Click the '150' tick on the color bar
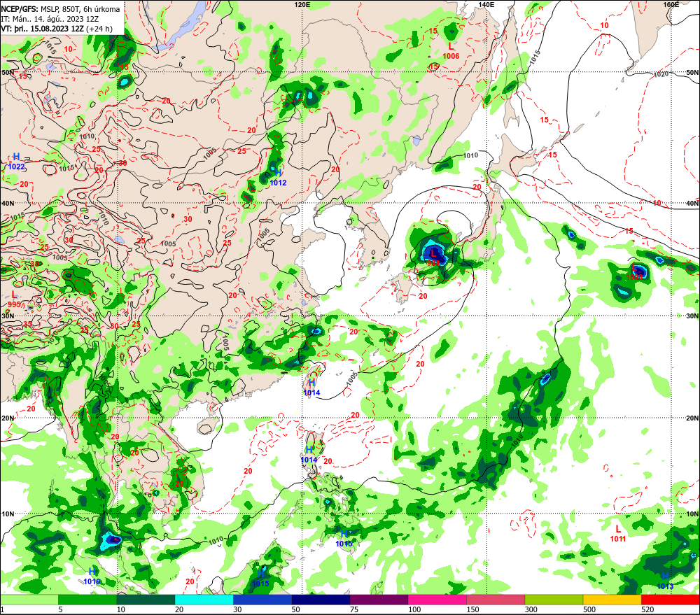 click(x=472, y=609)
